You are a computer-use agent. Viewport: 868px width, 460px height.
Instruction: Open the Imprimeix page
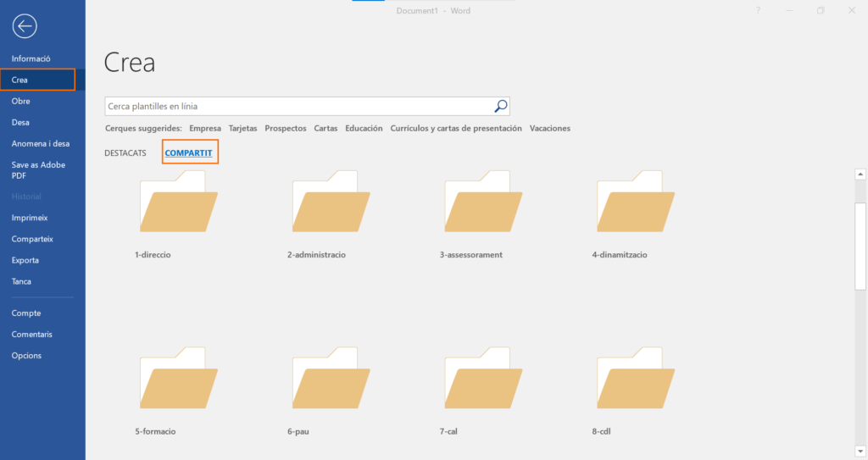30,218
